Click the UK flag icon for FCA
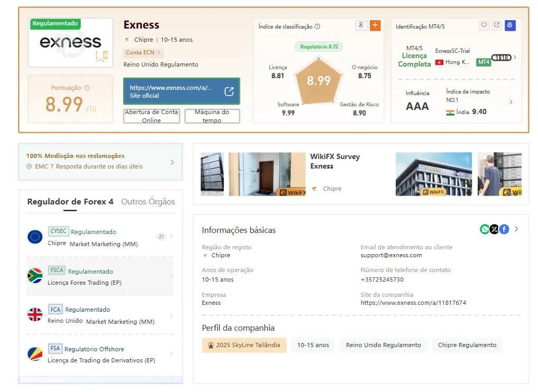The height and width of the screenshot is (392, 538). pyautogui.click(x=35, y=314)
